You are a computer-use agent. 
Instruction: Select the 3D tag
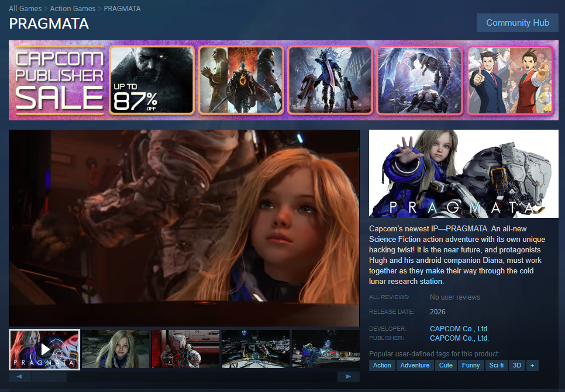517,365
